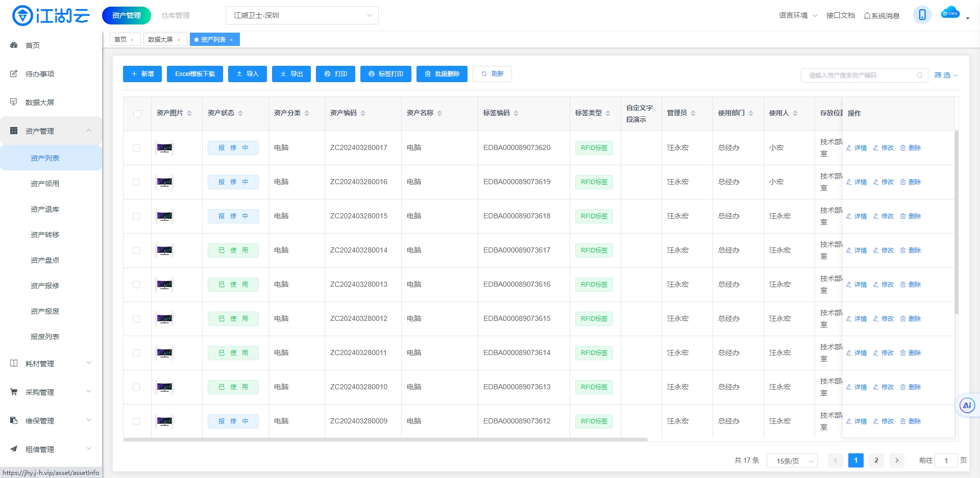Screen dimensions: 980x478
Task: Switch to the 数据大屏 page tab
Action: pyautogui.click(x=161, y=39)
